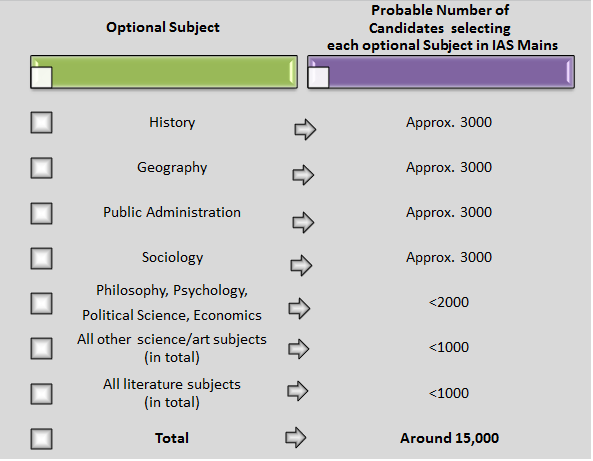Check the box in the Total row
This screenshot has width=593, height=461.
[x=41, y=439]
